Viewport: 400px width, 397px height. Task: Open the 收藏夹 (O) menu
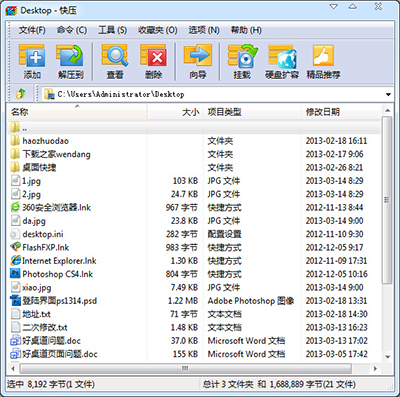pyautogui.click(x=158, y=30)
